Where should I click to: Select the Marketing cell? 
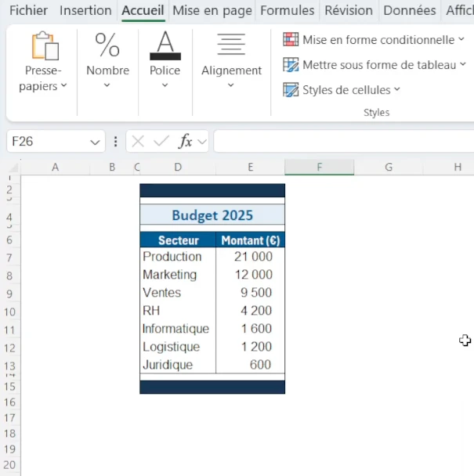point(178,275)
